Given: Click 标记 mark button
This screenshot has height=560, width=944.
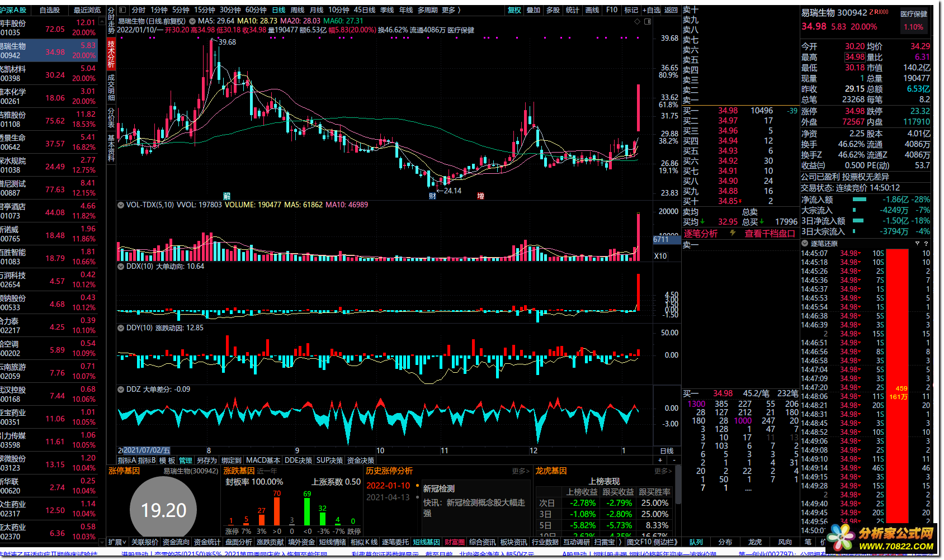Looking at the screenshot, I should (x=631, y=10).
